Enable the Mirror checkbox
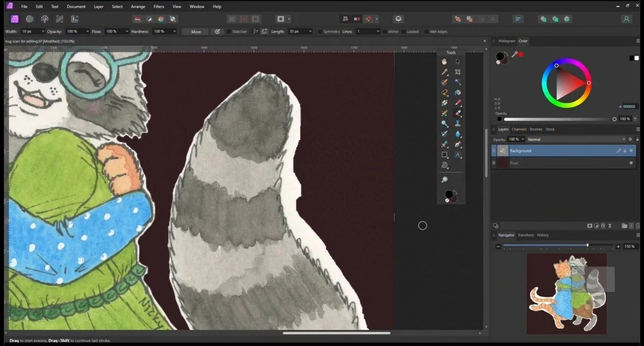 (386, 31)
